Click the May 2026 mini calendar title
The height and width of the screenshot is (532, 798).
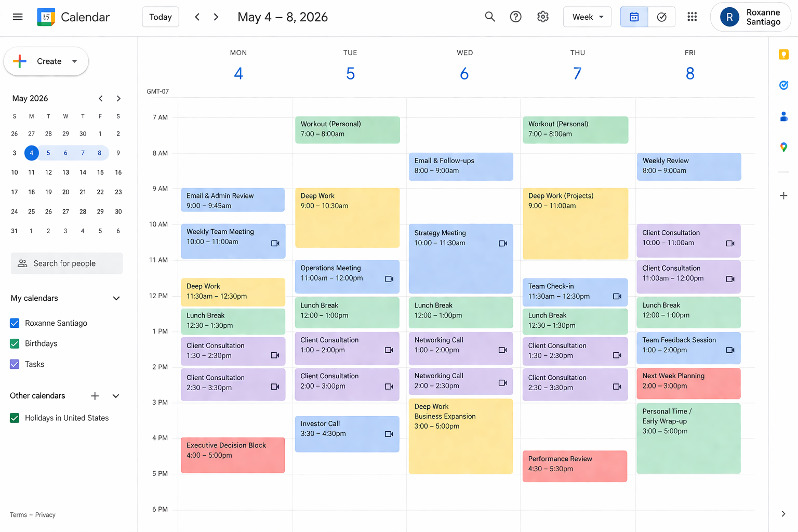pyautogui.click(x=30, y=99)
